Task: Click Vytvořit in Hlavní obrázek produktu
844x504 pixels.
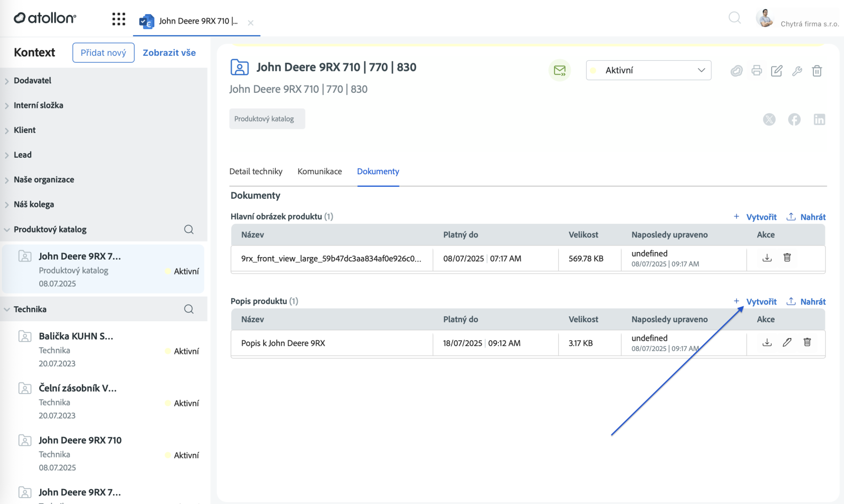Action: 755,217
